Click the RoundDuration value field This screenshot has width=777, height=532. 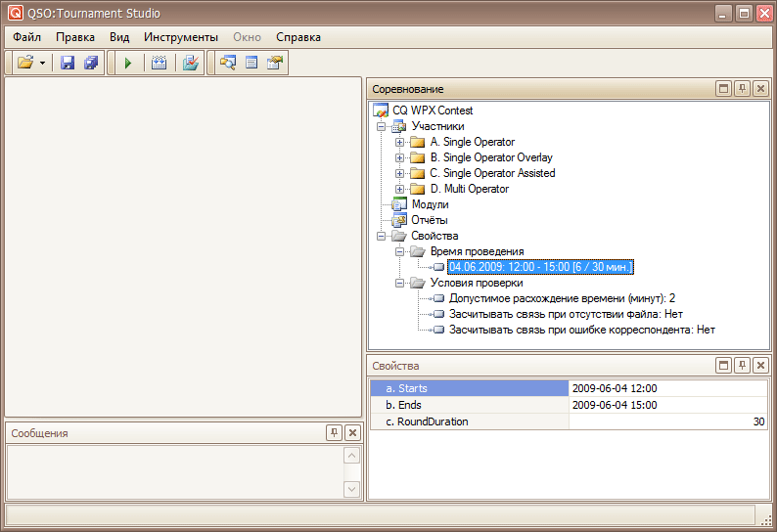click(x=667, y=421)
